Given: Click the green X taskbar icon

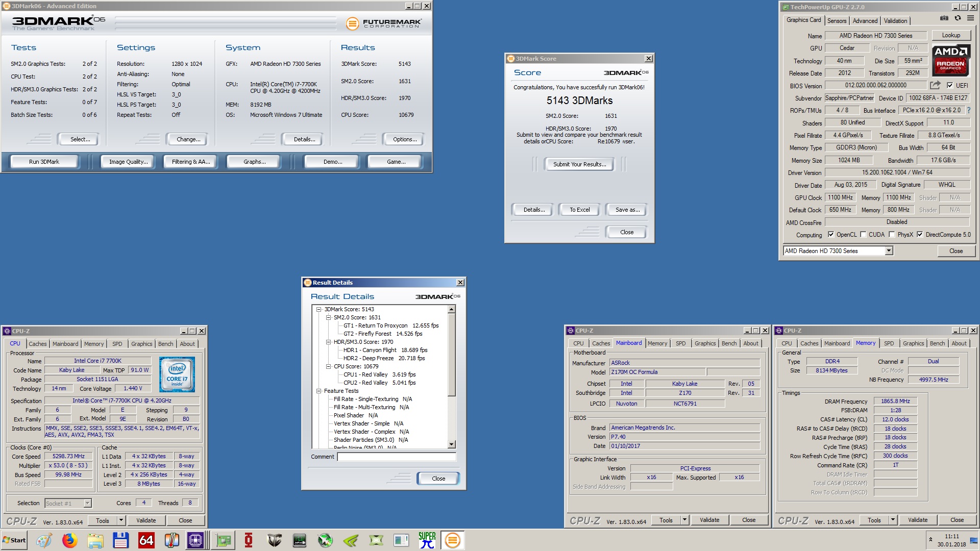Looking at the screenshot, I should [376, 540].
